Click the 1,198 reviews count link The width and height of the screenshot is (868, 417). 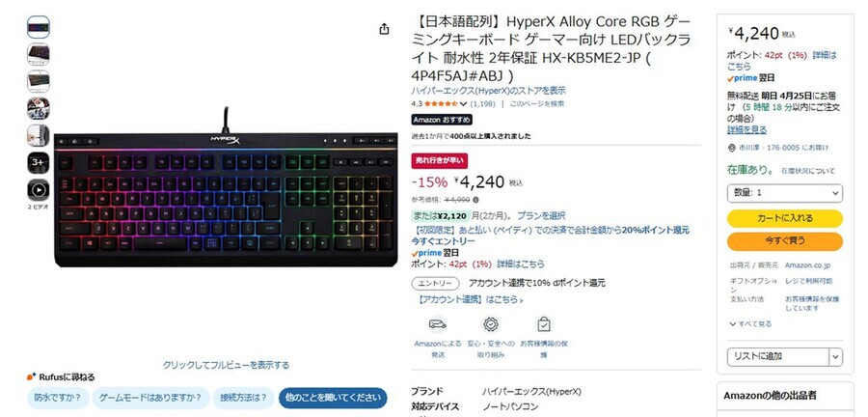pos(483,103)
